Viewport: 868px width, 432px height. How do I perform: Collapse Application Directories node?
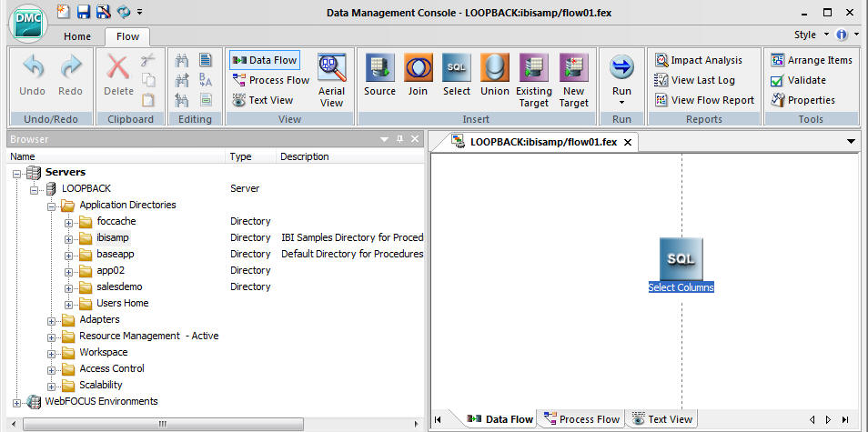52,206
